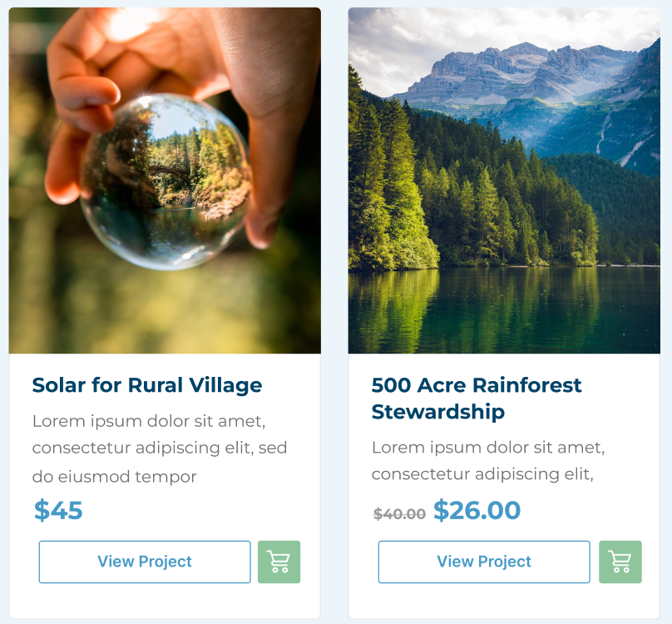Click the $45 price
The width and height of the screenshot is (672, 624).
tap(58, 510)
